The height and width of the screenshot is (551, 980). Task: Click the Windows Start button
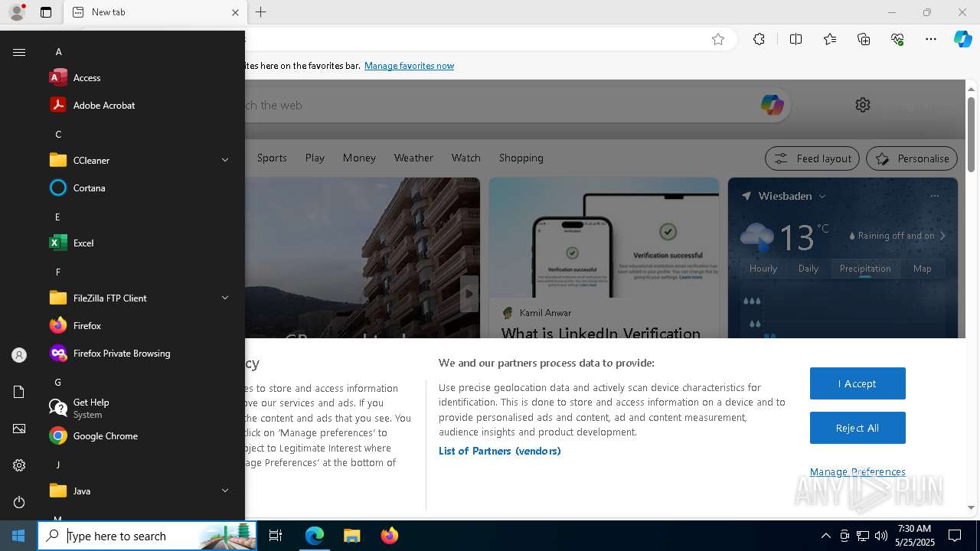(18, 536)
